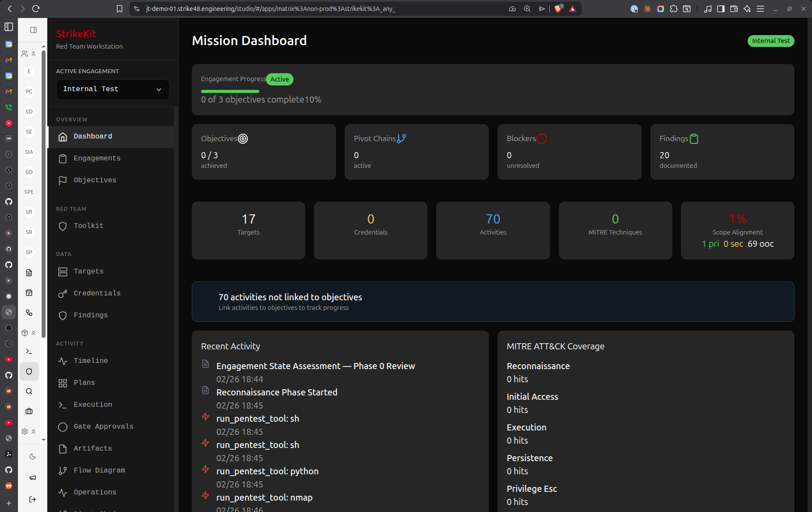Click the engagement progress bar

click(x=230, y=91)
